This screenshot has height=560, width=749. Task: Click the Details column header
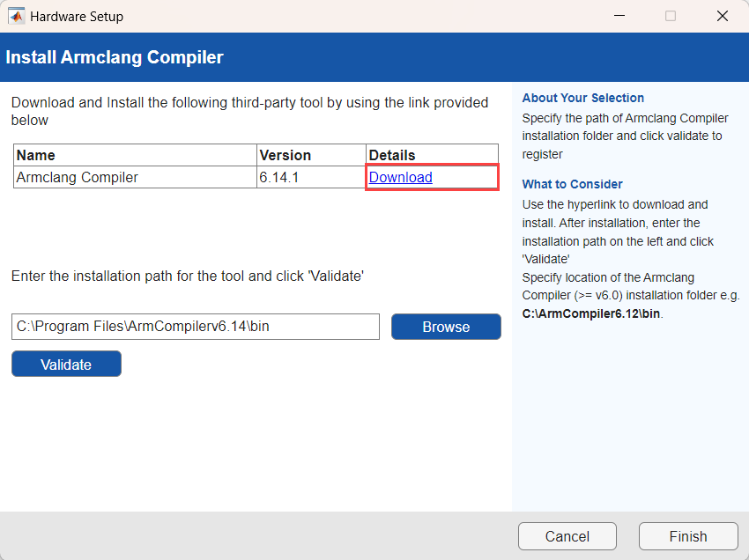click(390, 155)
